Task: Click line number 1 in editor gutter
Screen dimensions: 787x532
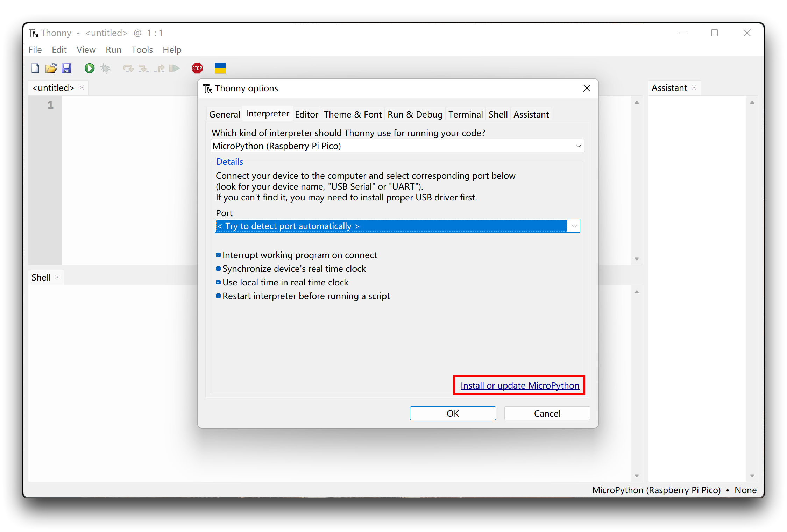Action: click(x=50, y=105)
